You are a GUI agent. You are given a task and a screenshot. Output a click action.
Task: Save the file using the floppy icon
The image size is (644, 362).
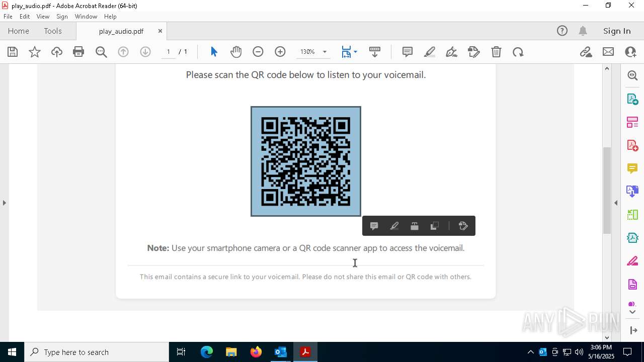coord(13,52)
